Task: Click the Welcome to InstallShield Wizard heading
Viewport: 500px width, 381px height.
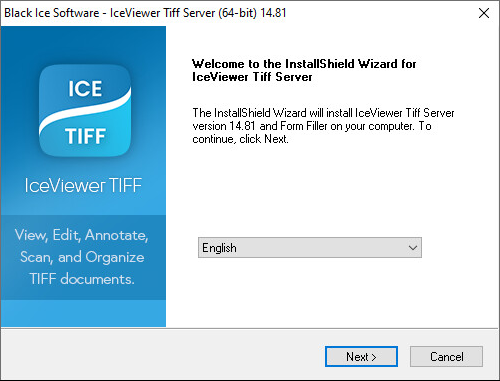Action: click(304, 64)
